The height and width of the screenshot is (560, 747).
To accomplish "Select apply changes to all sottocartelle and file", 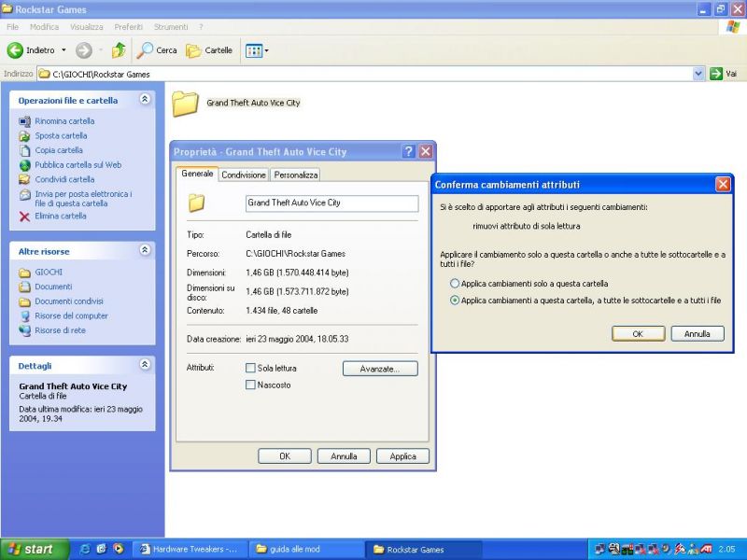I will coord(455,301).
